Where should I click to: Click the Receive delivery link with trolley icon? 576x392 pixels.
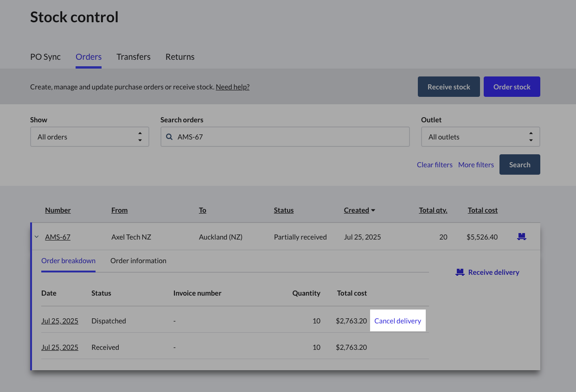point(487,272)
